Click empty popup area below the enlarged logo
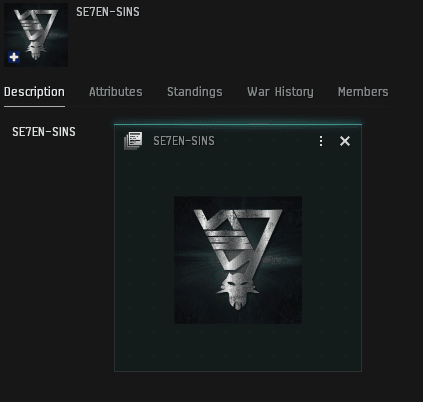The image size is (423, 402). (x=238, y=347)
